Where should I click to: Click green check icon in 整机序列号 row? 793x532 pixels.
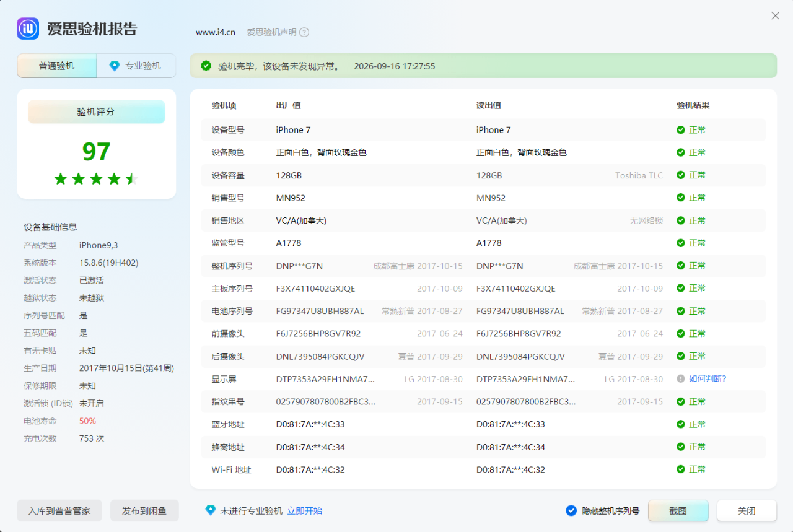680,266
